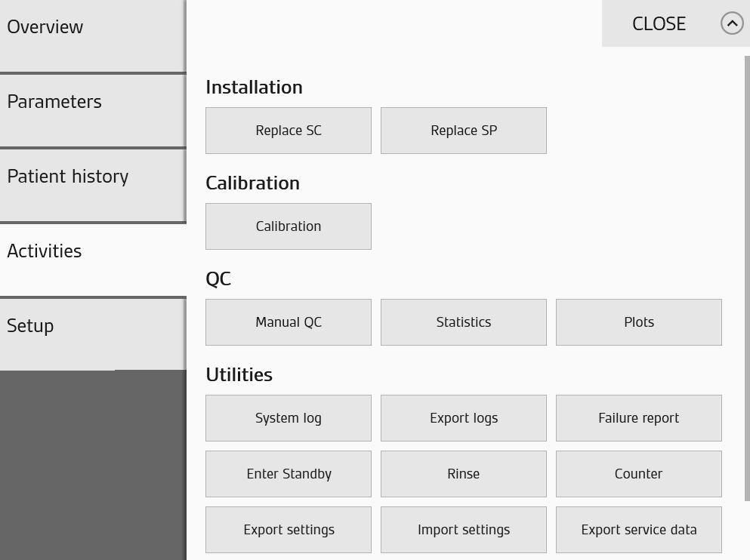
Task: Start Calibration from the Calibration section
Action: (x=289, y=226)
